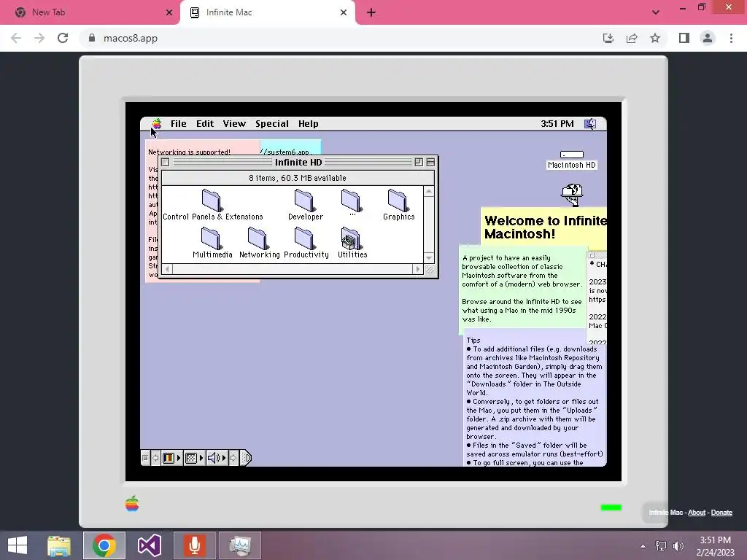747x560 pixels.
Task: Click the left arrow of the horizontal scrollbar
Action: pyautogui.click(x=167, y=269)
